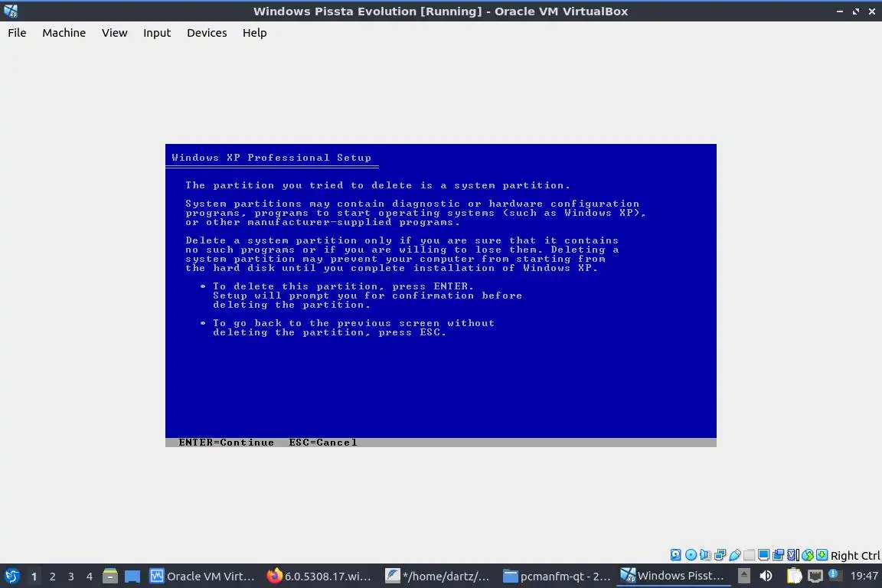882x588 pixels.
Task: Open the File menu
Action: click(x=17, y=33)
